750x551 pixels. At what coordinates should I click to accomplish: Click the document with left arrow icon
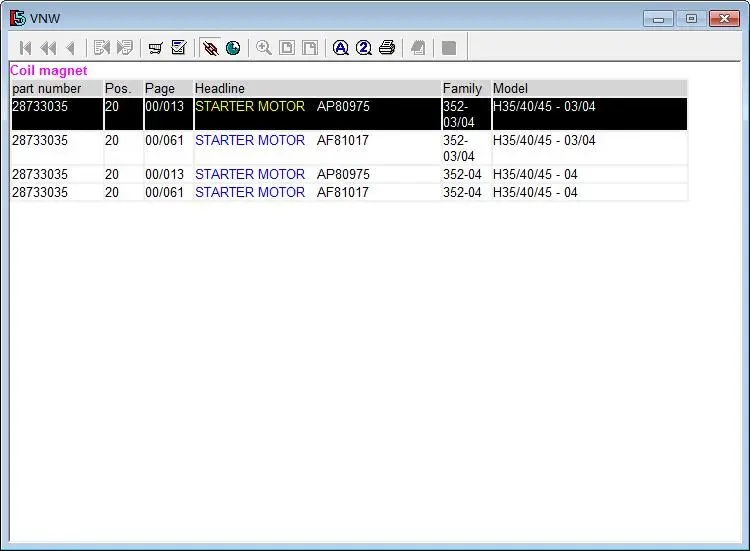click(x=102, y=47)
